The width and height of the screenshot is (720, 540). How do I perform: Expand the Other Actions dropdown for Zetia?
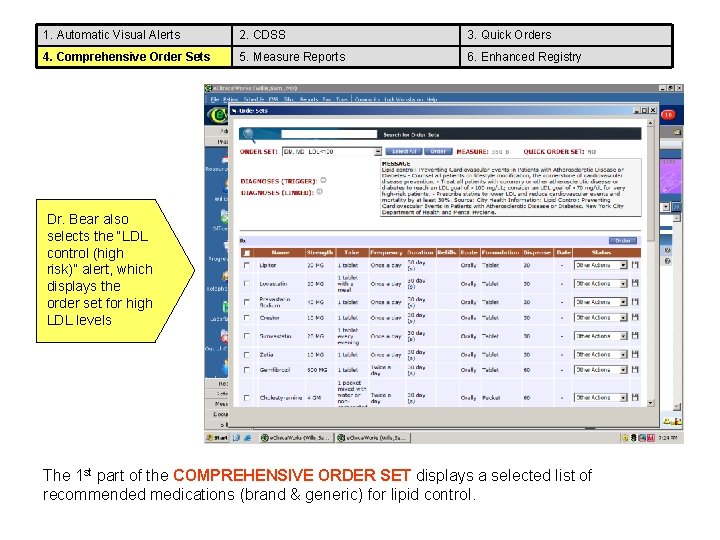623,354
